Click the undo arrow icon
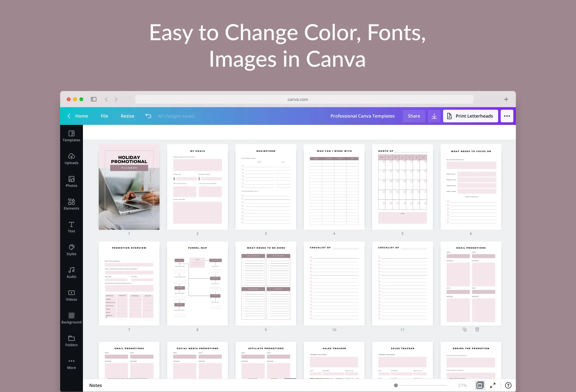576x392 pixels. coord(148,116)
